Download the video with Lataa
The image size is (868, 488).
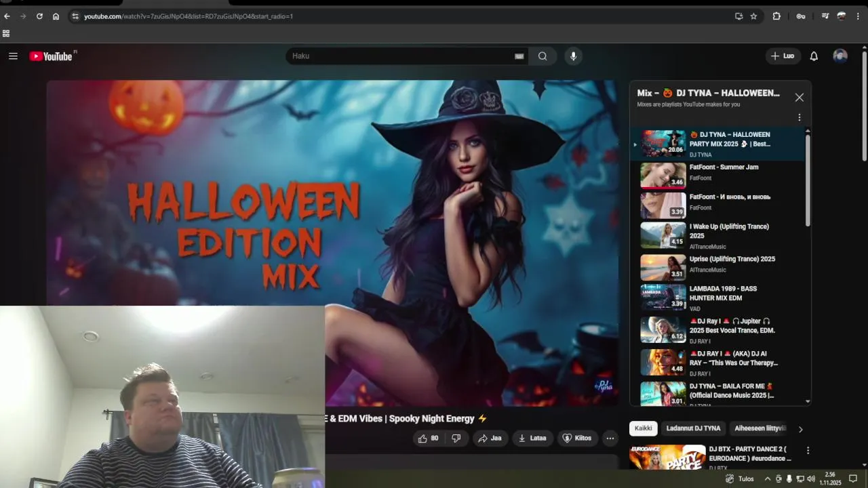(532, 439)
